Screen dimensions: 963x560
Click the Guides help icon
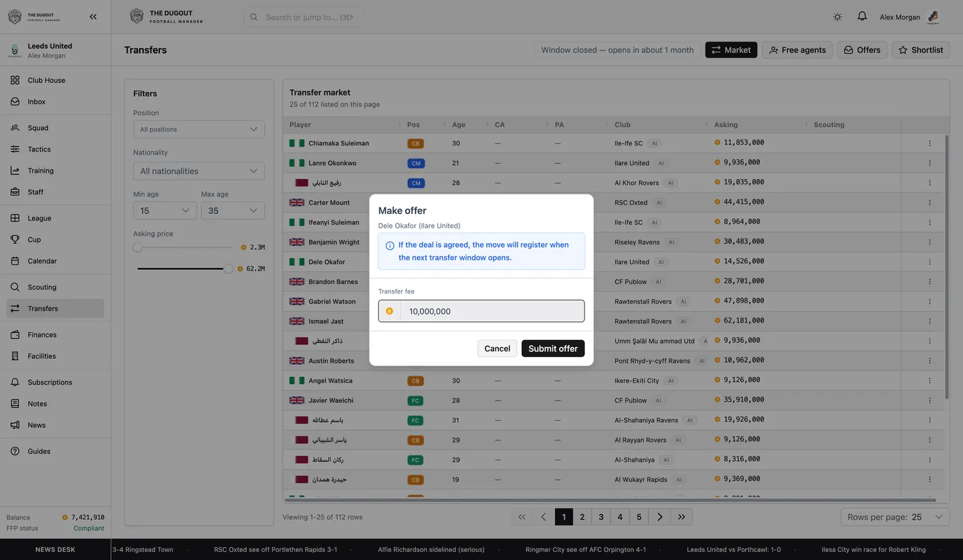click(15, 451)
